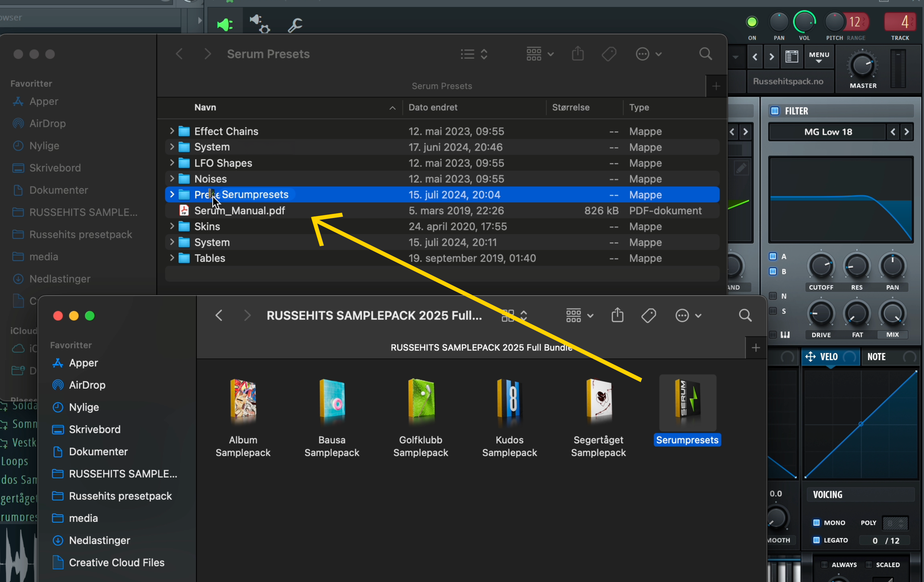The height and width of the screenshot is (582, 924).
Task: Click the wrench settings icon in the plugin toolbar
Action: 295,25
